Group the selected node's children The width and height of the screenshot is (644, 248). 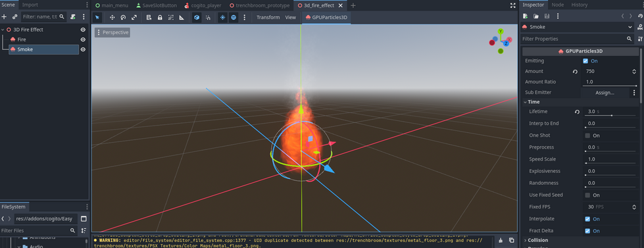(x=171, y=18)
